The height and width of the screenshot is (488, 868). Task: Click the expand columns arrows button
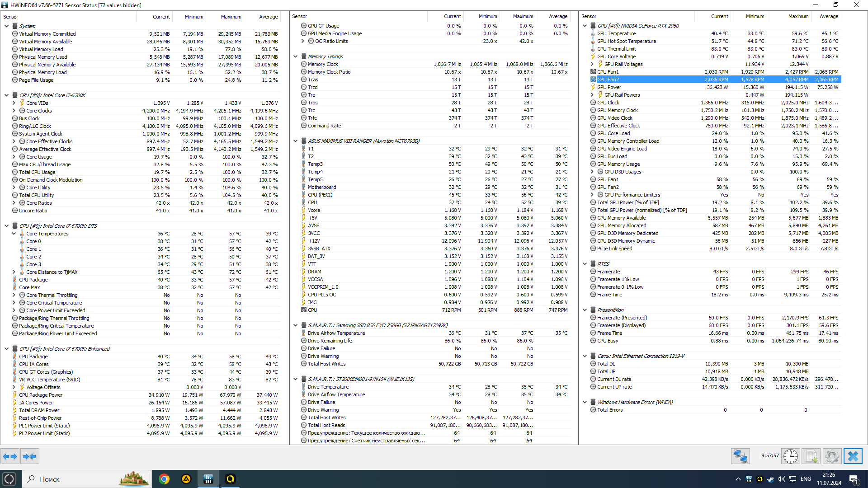click(x=10, y=456)
